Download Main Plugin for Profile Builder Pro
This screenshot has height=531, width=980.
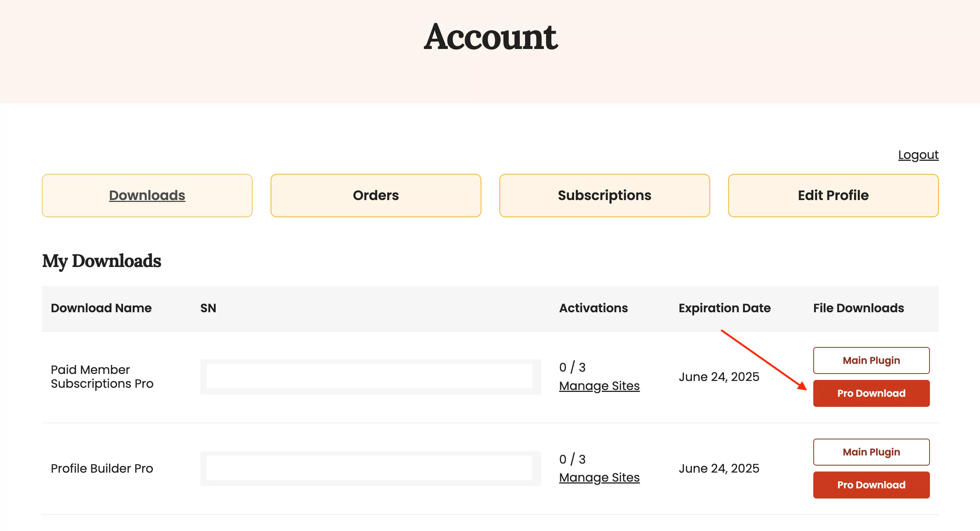[871, 451]
